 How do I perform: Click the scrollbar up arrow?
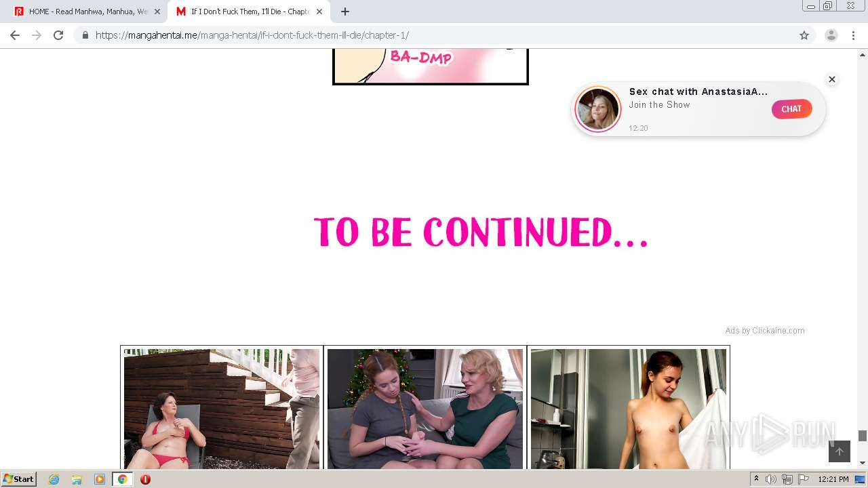(x=863, y=54)
